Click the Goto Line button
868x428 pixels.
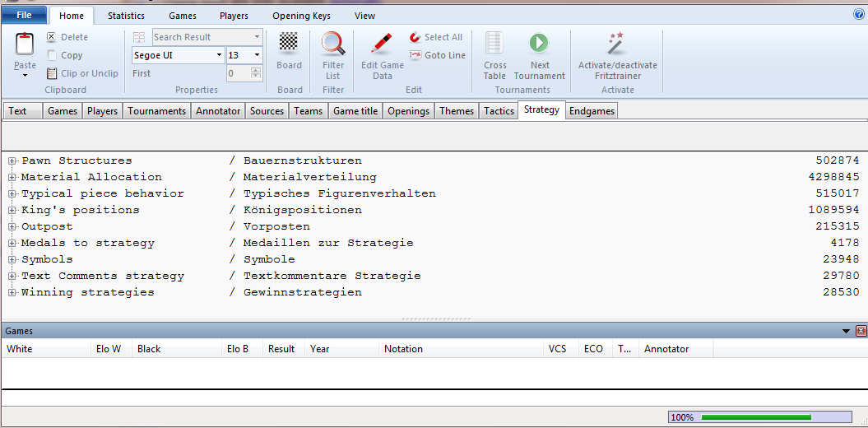pos(437,55)
